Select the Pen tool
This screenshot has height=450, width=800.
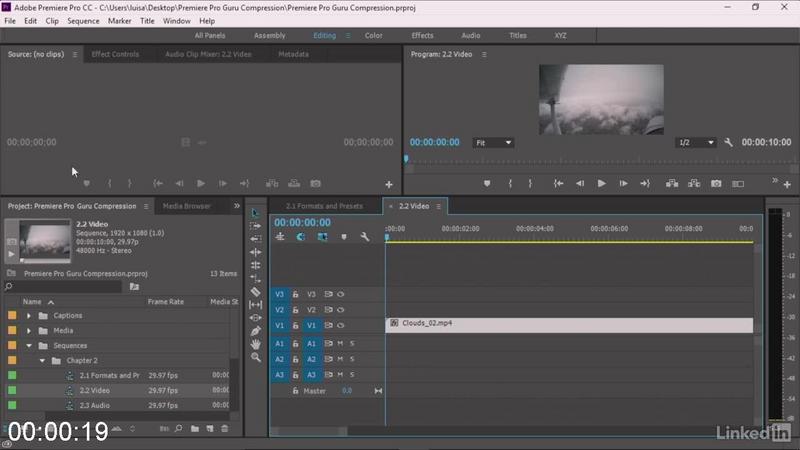pos(256,331)
